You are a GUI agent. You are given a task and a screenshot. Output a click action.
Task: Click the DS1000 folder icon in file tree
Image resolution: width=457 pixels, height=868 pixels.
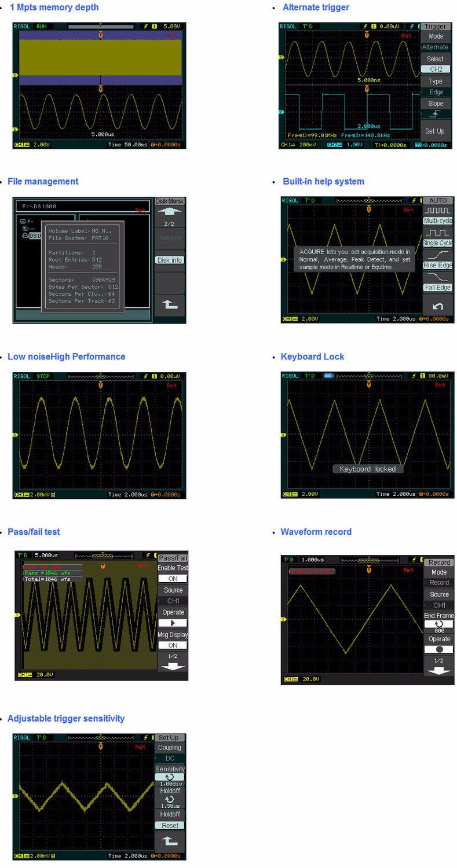coord(25,236)
